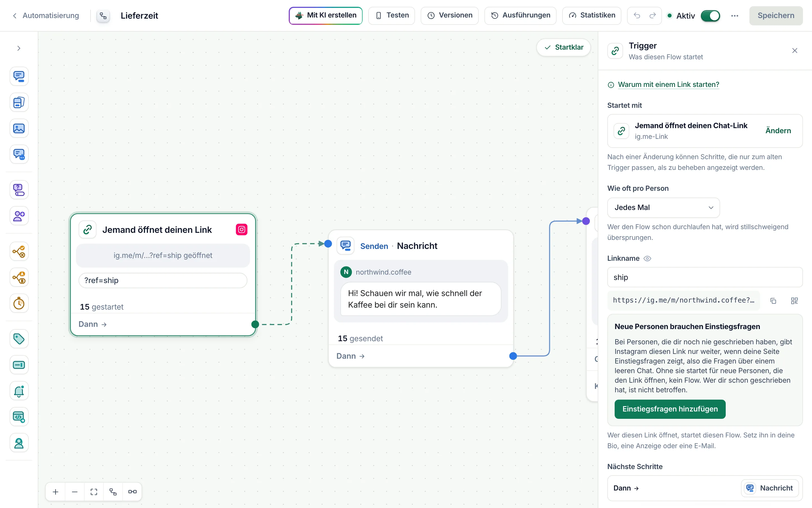The image size is (812, 508).
Task: Select the Senden Nachricht node
Action: click(421, 298)
